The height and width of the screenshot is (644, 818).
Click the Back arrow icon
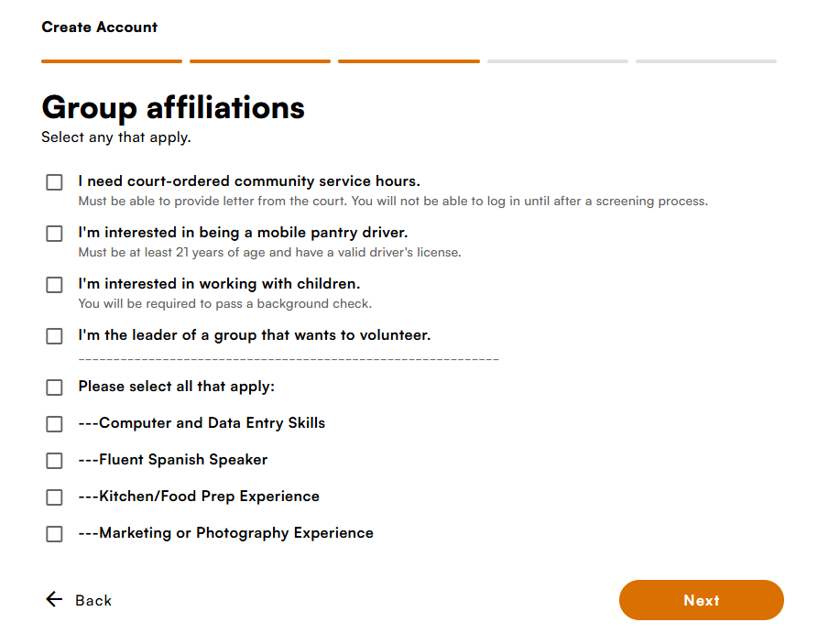pyautogui.click(x=54, y=599)
